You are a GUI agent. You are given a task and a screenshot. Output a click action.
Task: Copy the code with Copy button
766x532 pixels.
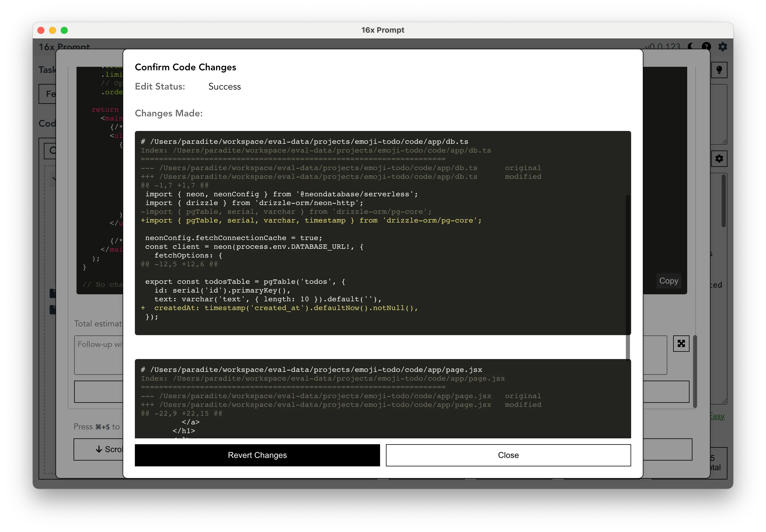click(668, 281)
